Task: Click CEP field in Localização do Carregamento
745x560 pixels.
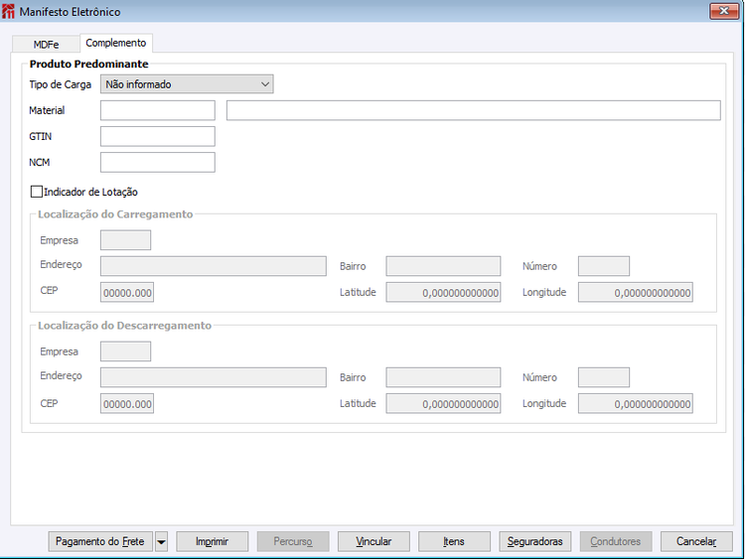Action: click(127, 292)
